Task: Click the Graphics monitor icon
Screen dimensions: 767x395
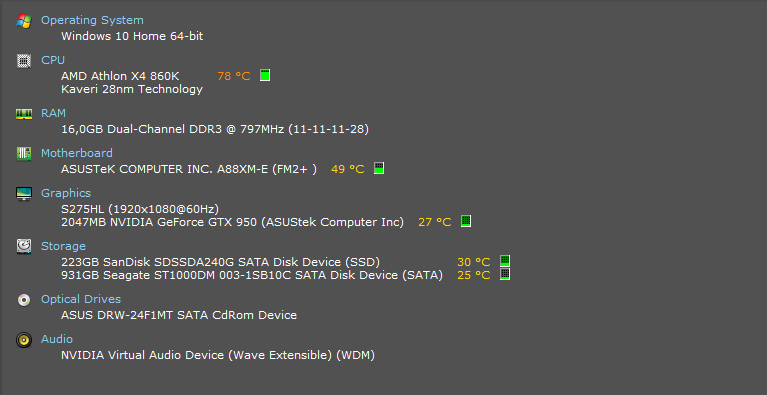Action: tap(23, 194)
